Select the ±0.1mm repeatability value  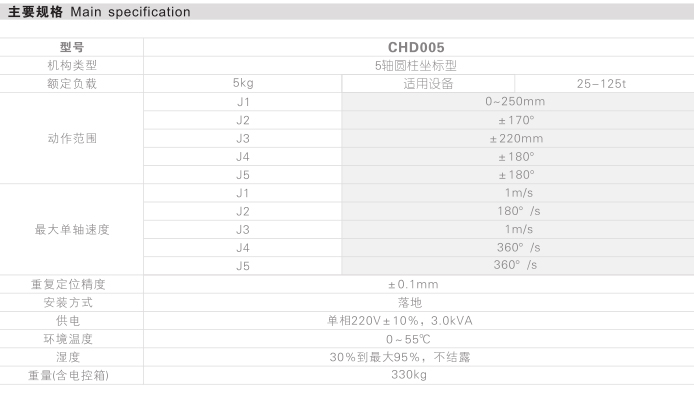pyautogui.click(x=413, y=284)
